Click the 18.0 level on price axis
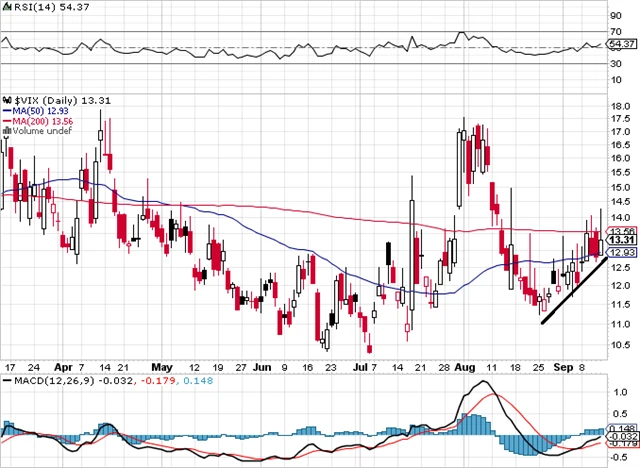This screenshot has width=640, height=468. pos(618,106)
